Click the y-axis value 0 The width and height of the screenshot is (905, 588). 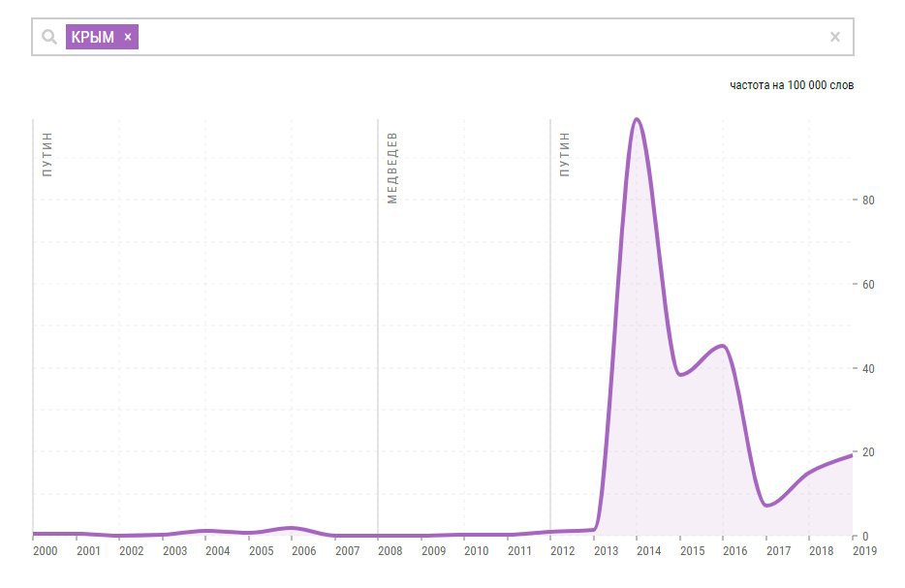coord(864,537)
